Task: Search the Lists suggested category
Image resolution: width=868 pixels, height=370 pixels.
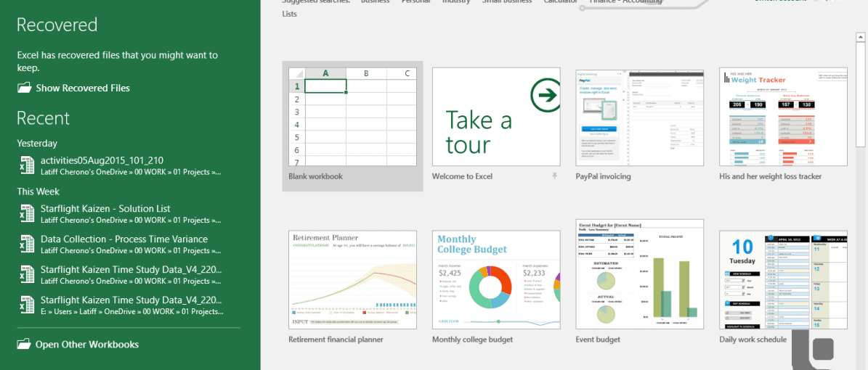Action: [x=290, y=14]
